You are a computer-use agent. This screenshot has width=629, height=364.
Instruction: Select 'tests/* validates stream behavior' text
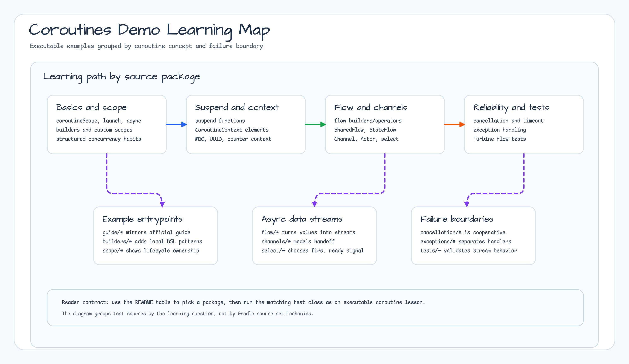click(x=468, y=251)
